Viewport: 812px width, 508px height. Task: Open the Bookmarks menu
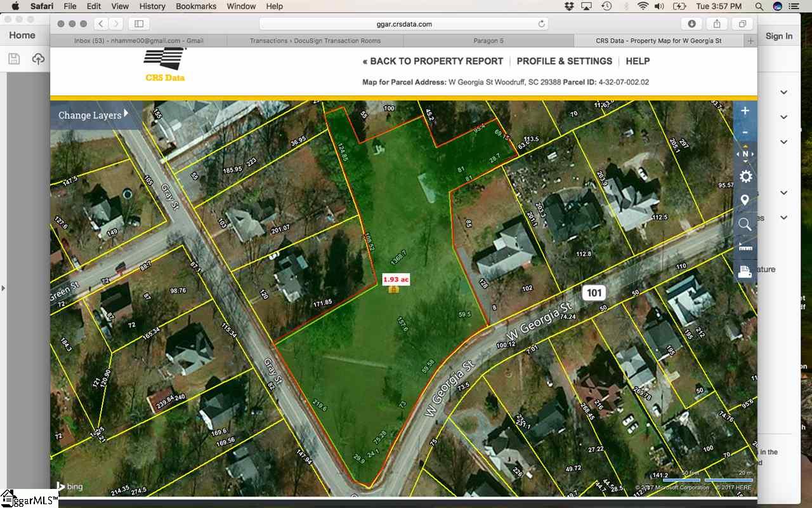point(196,6)
